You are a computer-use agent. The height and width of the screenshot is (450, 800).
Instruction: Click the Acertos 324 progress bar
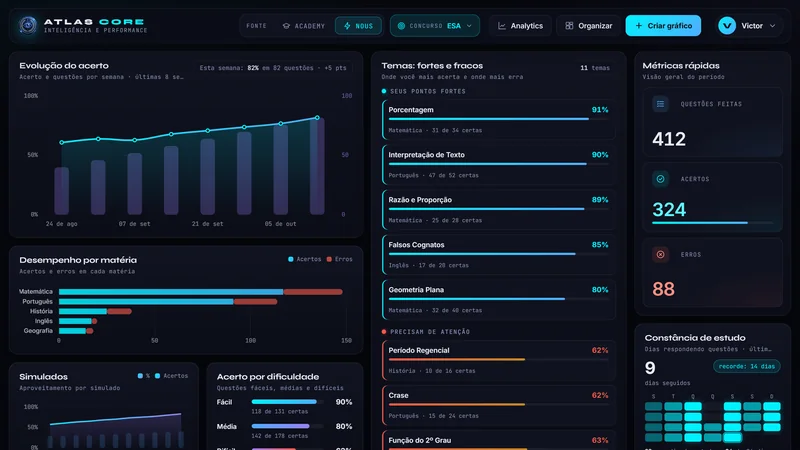coord(713,223)
